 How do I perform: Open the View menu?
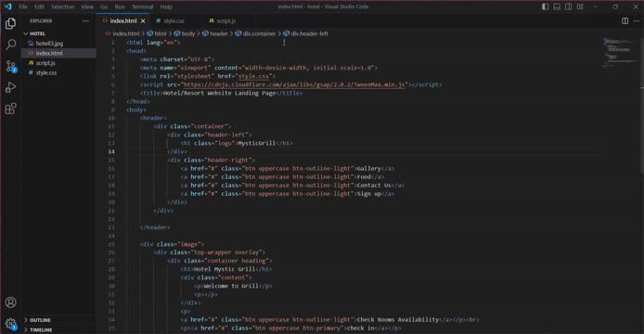pos(87,6)
